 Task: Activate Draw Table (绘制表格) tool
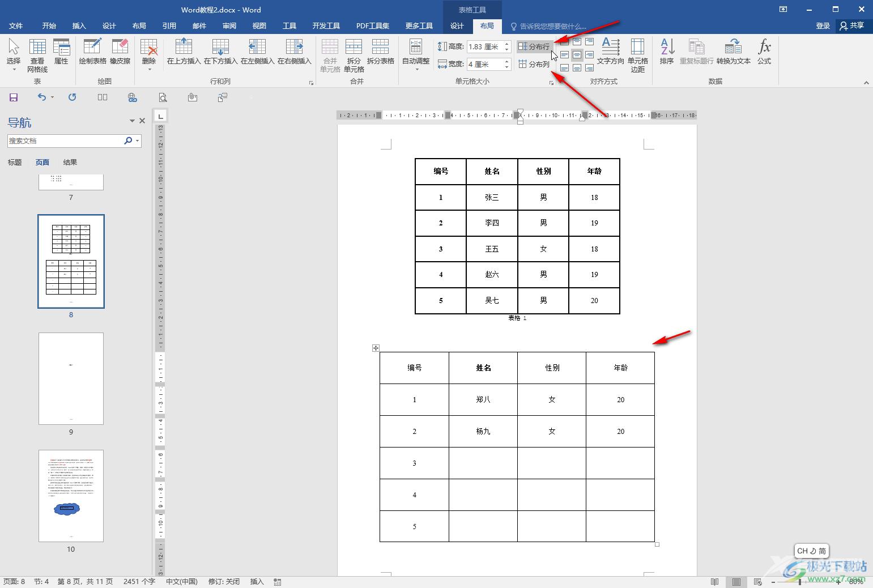(92, 52)
